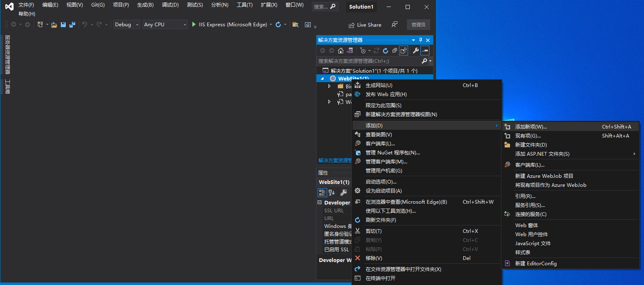
Task: Select 在终端中打开 in context menu
Action: pos(427,278)
